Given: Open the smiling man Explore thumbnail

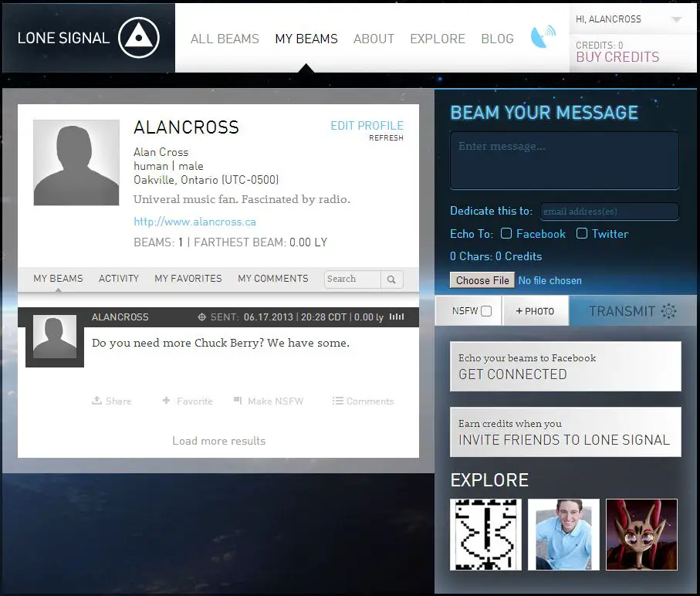Looking at the screenshot, I should tap(563, 534).
